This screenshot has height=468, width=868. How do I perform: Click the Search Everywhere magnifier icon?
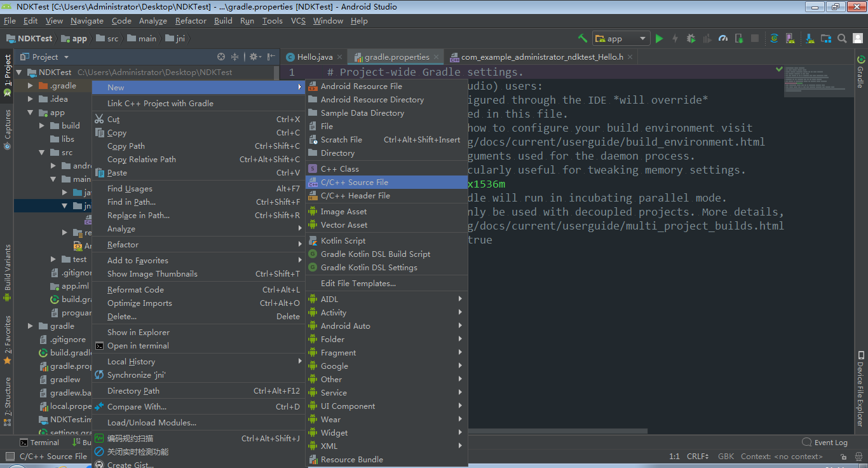point(841,38)
